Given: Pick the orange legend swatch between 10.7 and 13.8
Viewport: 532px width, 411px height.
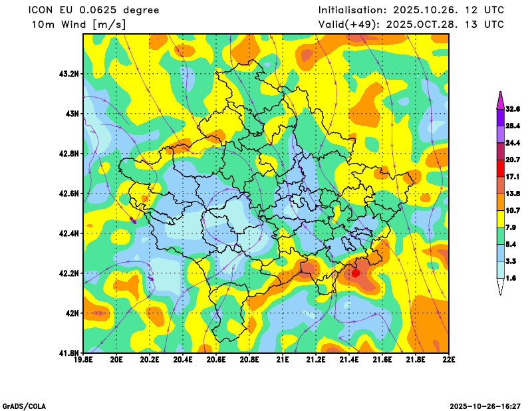Looking at the screenshot, I should click(x=500, y=202).
